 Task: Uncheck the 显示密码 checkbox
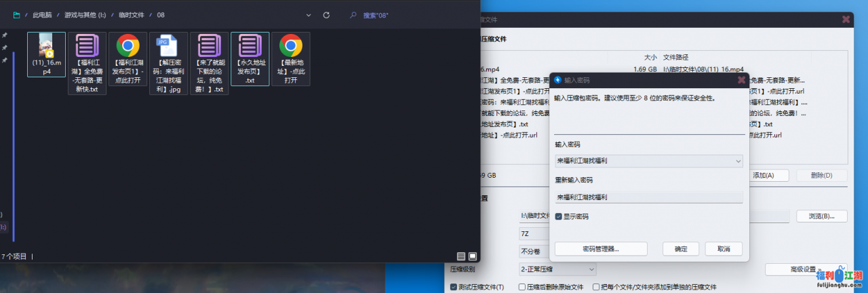[x=558, y=216]
